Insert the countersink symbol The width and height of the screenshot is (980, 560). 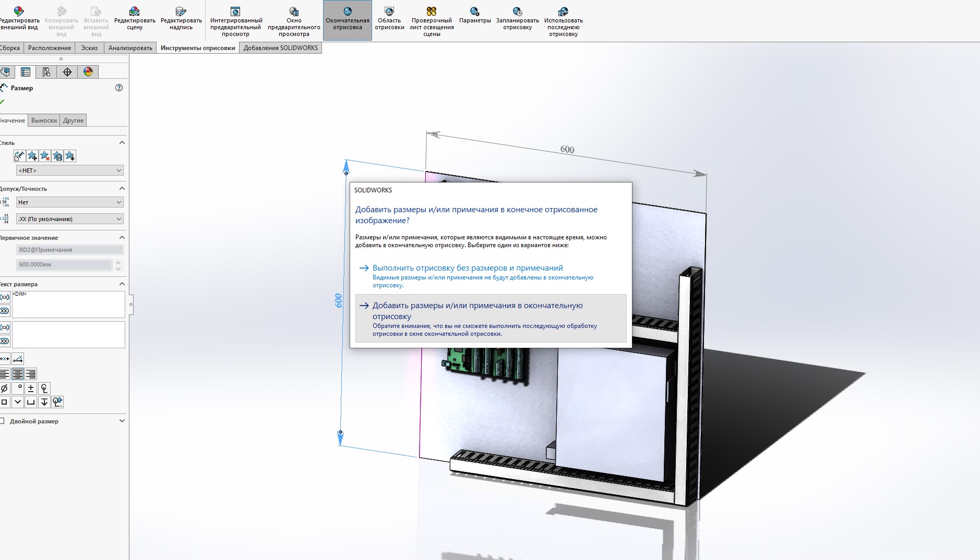pyautogui.click(x=18, y=401)
